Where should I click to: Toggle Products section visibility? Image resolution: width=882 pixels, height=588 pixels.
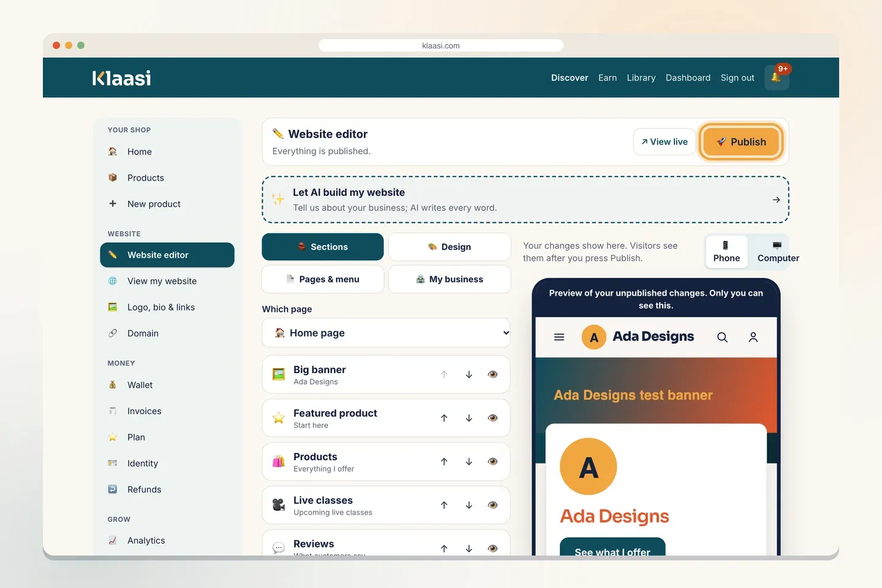click(x=492, y=461)
